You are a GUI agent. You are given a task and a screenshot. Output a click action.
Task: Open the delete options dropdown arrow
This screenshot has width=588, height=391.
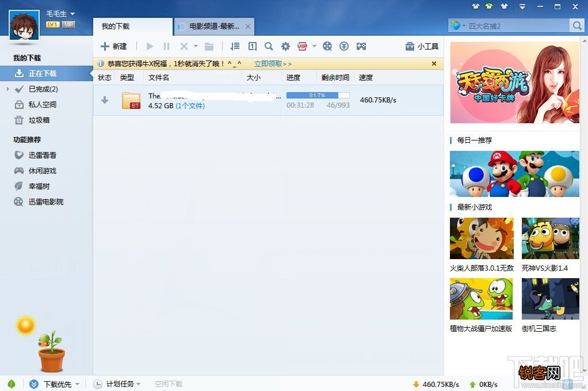coord(196,46)
